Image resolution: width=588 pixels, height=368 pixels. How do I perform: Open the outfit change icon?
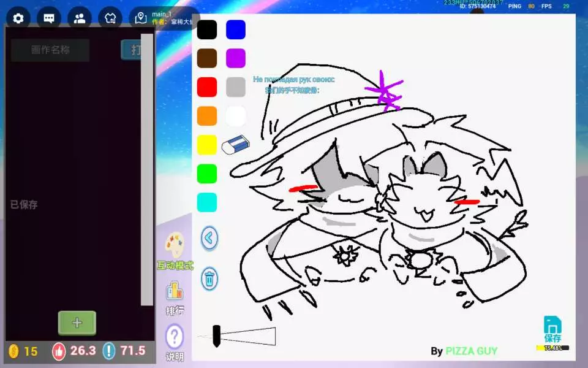(110, 18)
